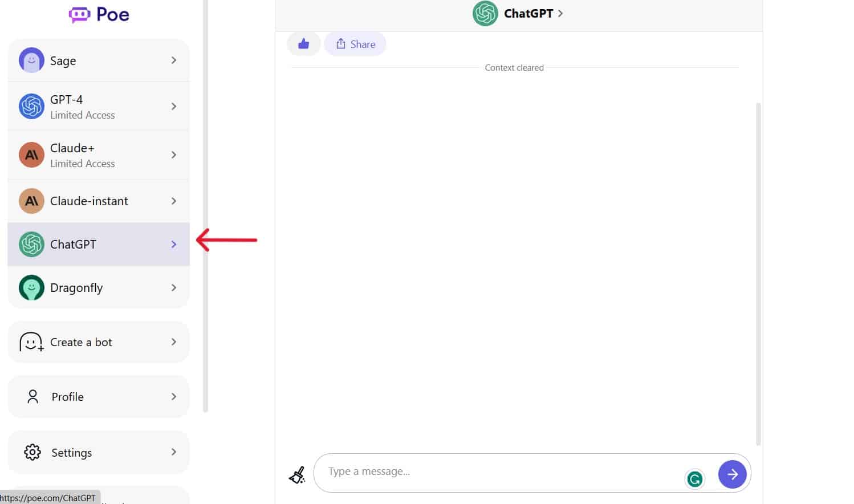This screenshot has width=854, height=504.
Task: Open the ChatGPT header chevron
Action: [x=560, y=13]
